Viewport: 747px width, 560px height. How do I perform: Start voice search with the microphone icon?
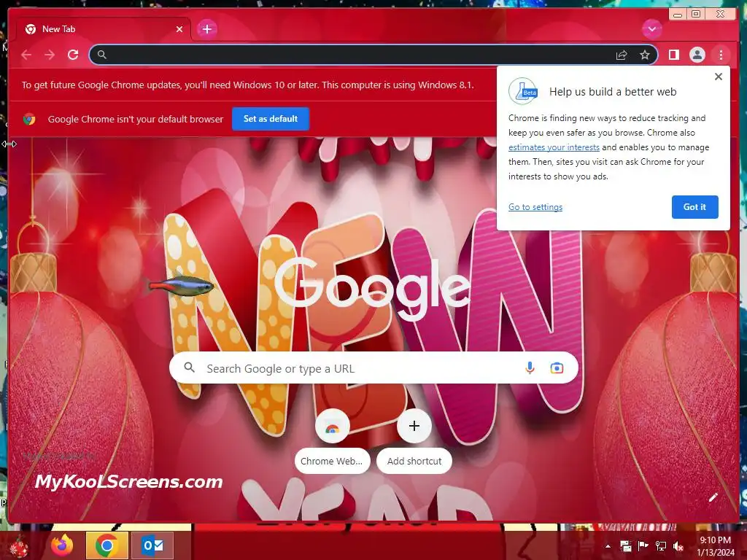tap(530, 368)
